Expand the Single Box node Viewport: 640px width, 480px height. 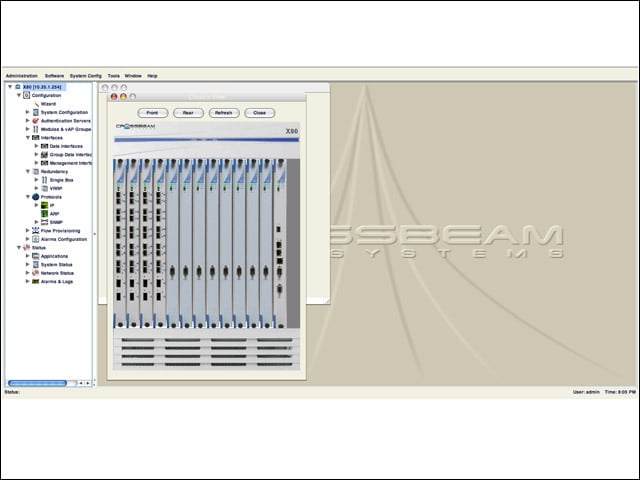36,180
